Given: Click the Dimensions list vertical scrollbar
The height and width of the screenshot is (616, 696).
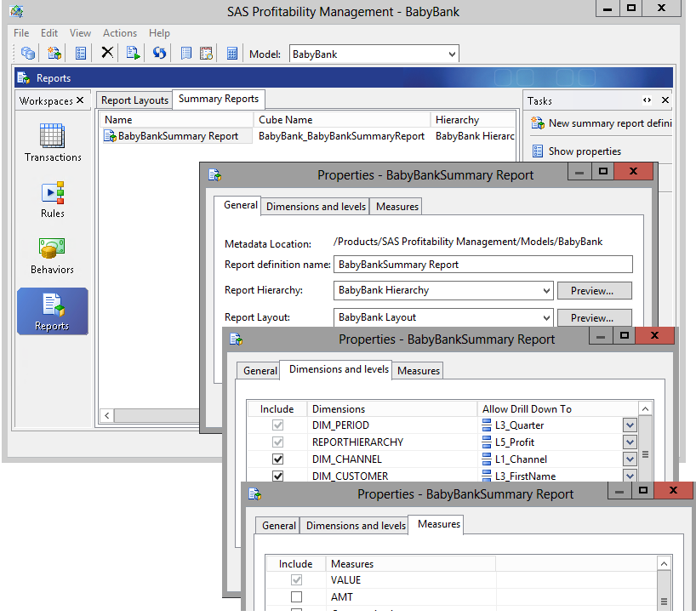Looking at the screenshot, I should point(646,453).
